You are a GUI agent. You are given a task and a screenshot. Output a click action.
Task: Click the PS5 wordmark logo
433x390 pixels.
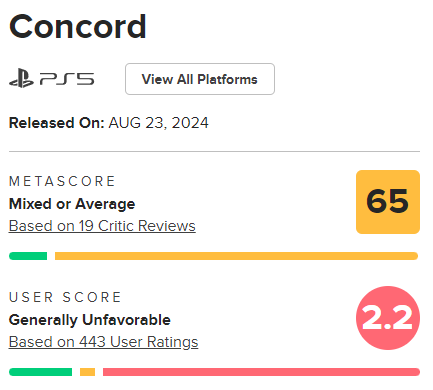pyautogui.click(x=67, y=79)
